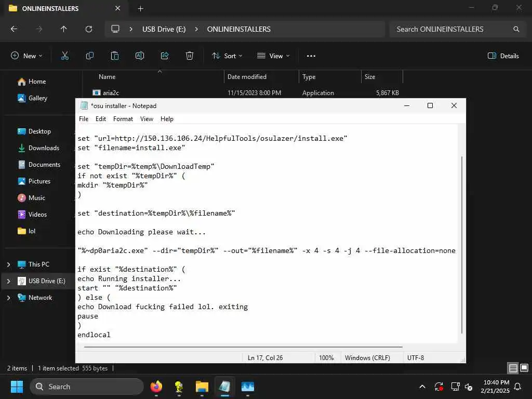The image size is (532, 399).
Task: Switch to large thumbnails view icon
Action: pos(524,368)
